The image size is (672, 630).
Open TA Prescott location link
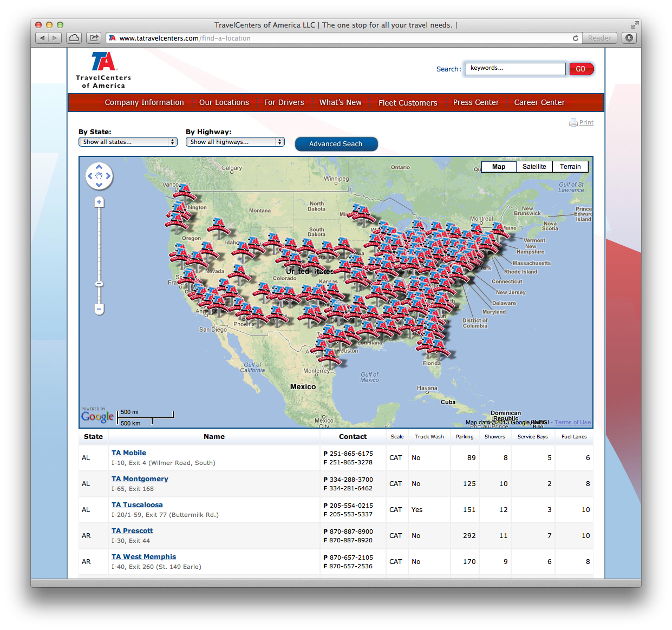pyautogui.click(x=132, y=531)
